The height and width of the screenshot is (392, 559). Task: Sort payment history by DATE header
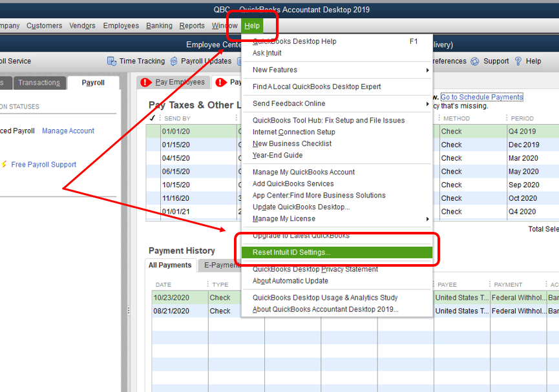click(163, 285)
